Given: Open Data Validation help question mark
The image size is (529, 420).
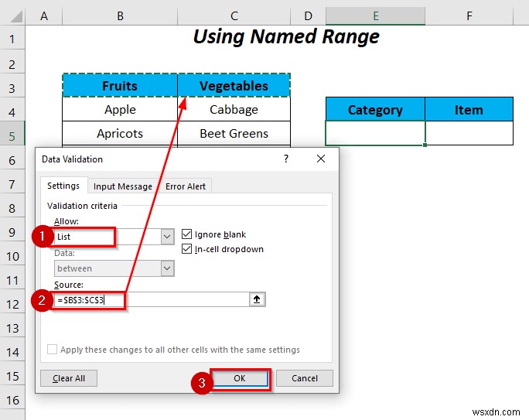Looking at the screenshot, I should tap(286, 159).
